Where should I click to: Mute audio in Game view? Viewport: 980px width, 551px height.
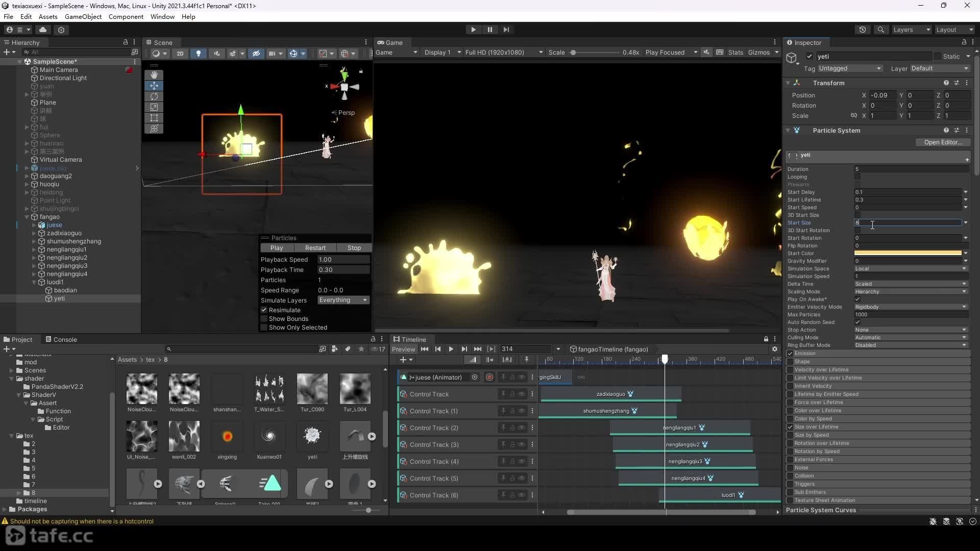pyautogui.click(x=706, y=53)
